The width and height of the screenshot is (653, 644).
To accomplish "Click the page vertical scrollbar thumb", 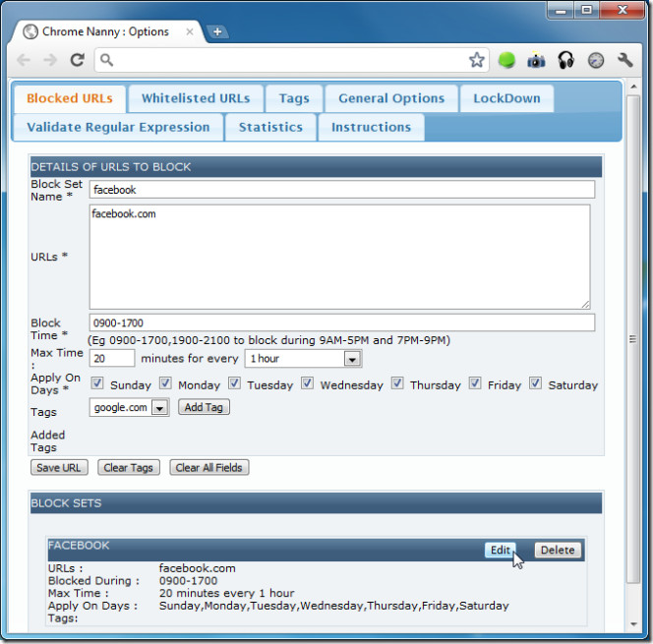I will [x=633, y=339].
